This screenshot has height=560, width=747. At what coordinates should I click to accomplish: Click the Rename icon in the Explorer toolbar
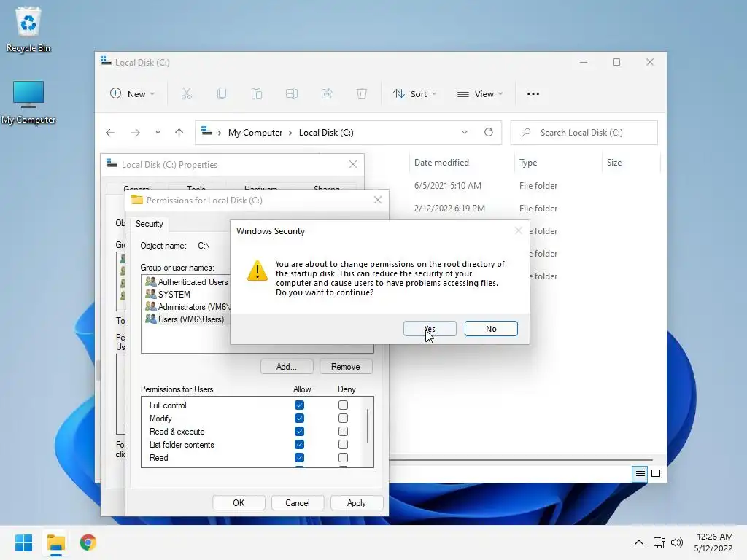pyautogui.click(x=292, y=94)
